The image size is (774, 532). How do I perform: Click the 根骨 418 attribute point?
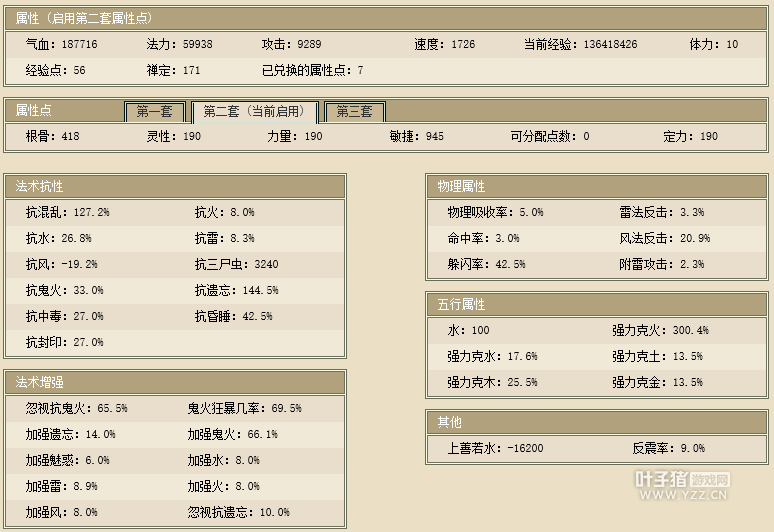point(52,136)
